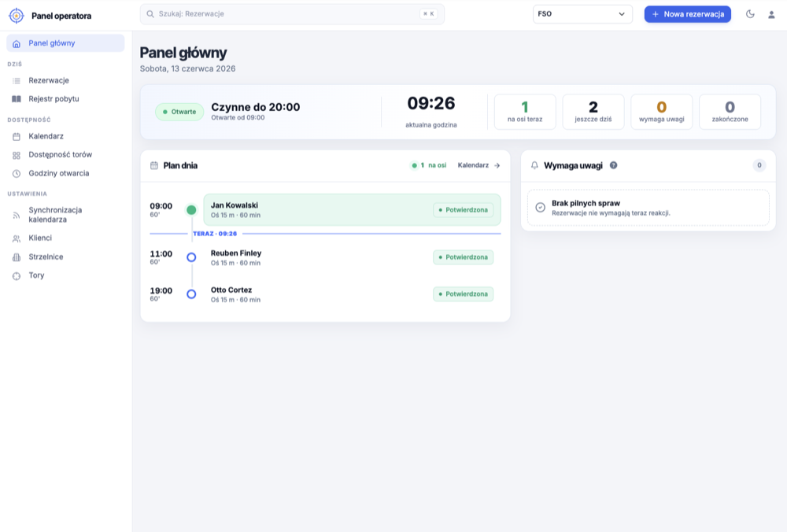Click the list icon beside Rezerwacje
Viewport: 787px width, 532px height.
coord(17,81)
